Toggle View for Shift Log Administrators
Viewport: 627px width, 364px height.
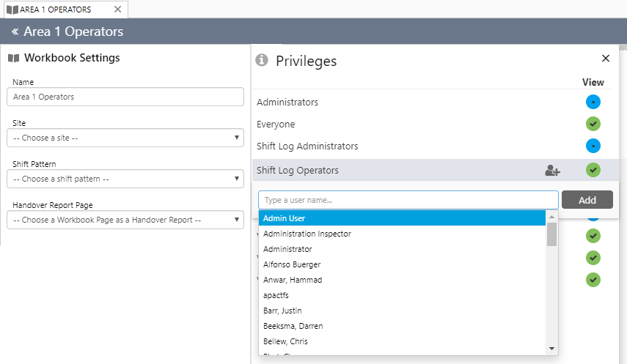pos(593,146)
